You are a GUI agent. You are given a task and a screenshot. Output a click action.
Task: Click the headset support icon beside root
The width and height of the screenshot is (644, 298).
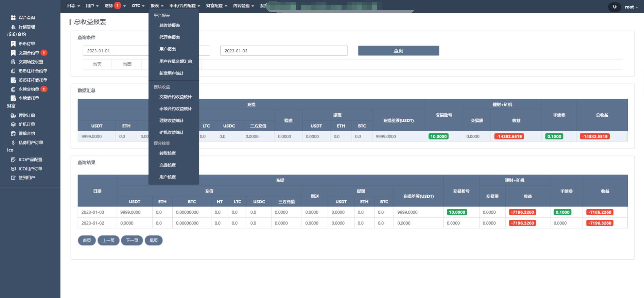[614, 7]
